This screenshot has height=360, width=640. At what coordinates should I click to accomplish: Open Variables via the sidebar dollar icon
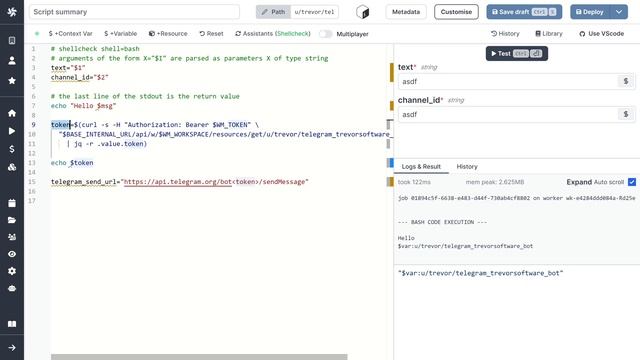pos(12,149)
